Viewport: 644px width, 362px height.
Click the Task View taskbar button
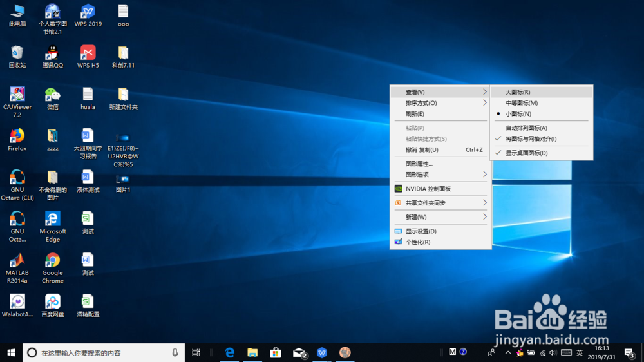(196, 352)
